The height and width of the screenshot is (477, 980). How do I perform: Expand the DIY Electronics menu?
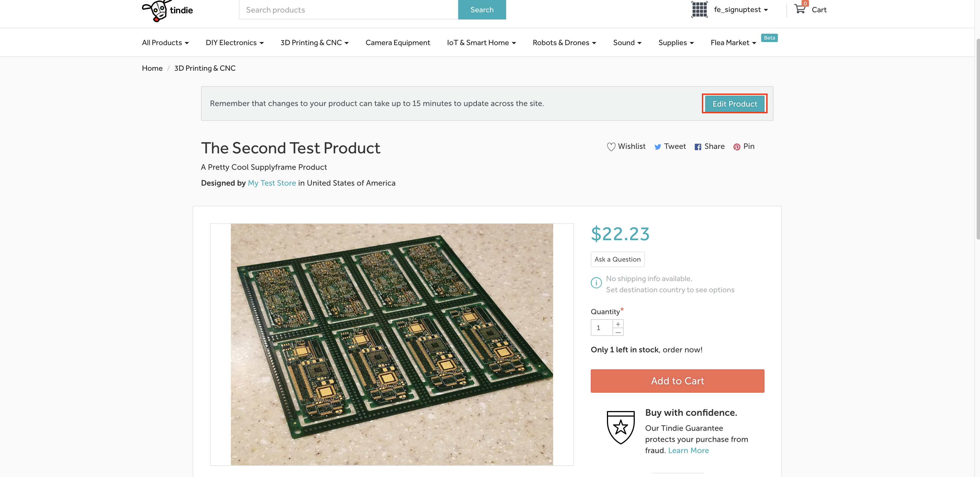coord(234,43)
